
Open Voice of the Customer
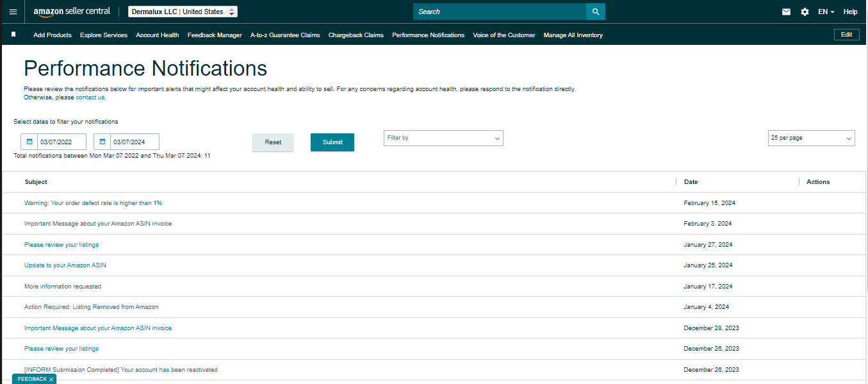(x=504, y=35)
